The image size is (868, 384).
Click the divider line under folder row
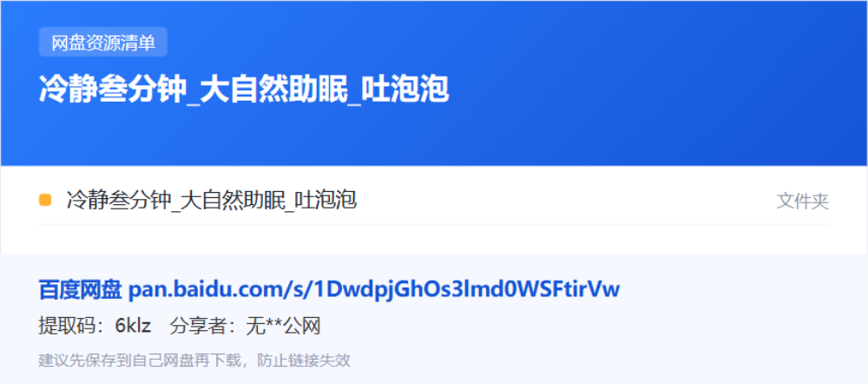[x=433, y=224]
